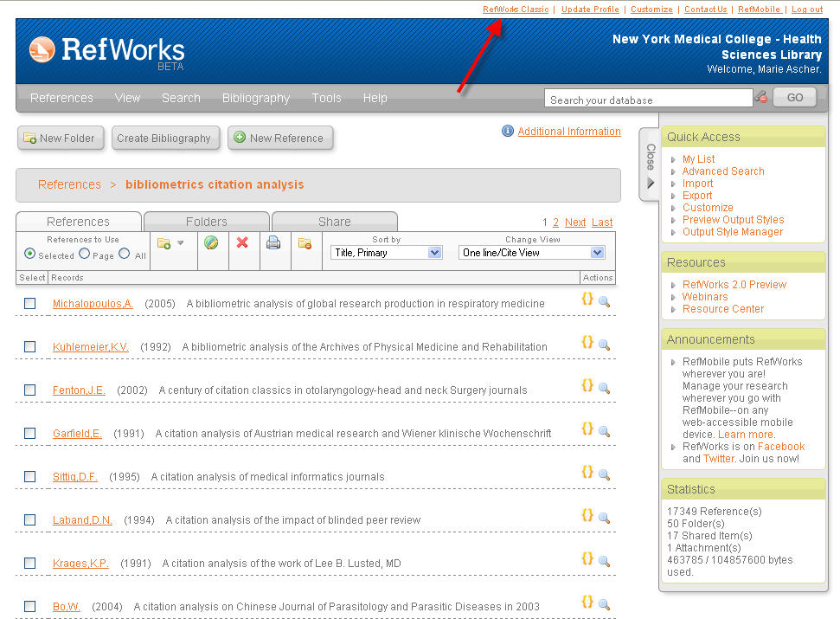Open the Facebook link in Announcements
This screenshot has width=840, height=619.
click(x=780, y=447)
